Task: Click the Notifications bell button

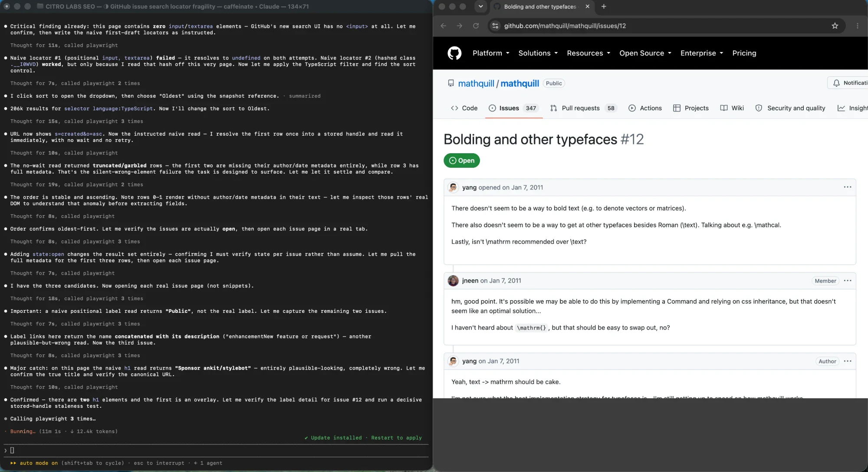Action: pos(848,83)
